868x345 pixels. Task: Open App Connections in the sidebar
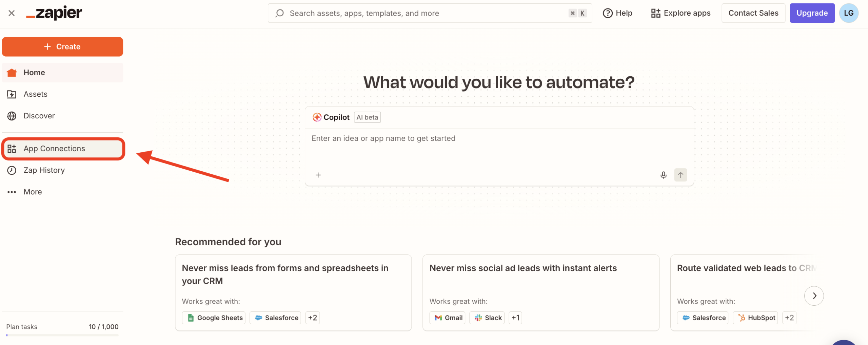coord(54,149)
